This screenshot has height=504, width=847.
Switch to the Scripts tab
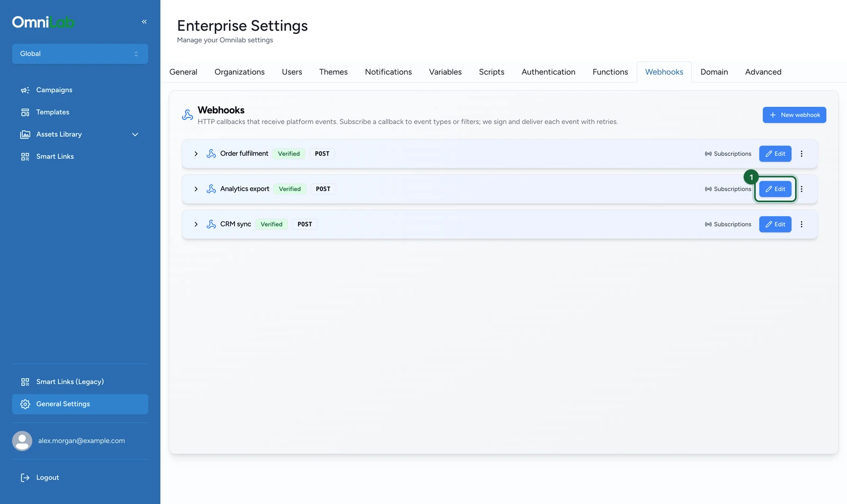492,72
